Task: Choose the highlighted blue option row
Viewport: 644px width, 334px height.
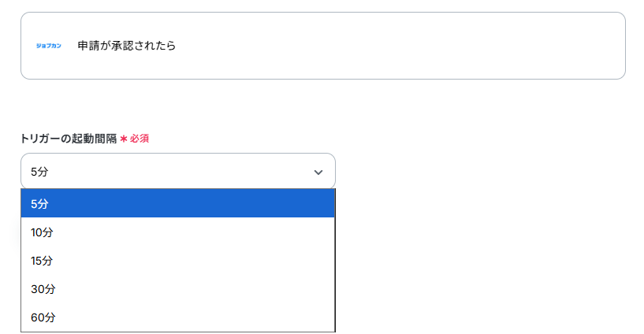Action: pos(178,203)
